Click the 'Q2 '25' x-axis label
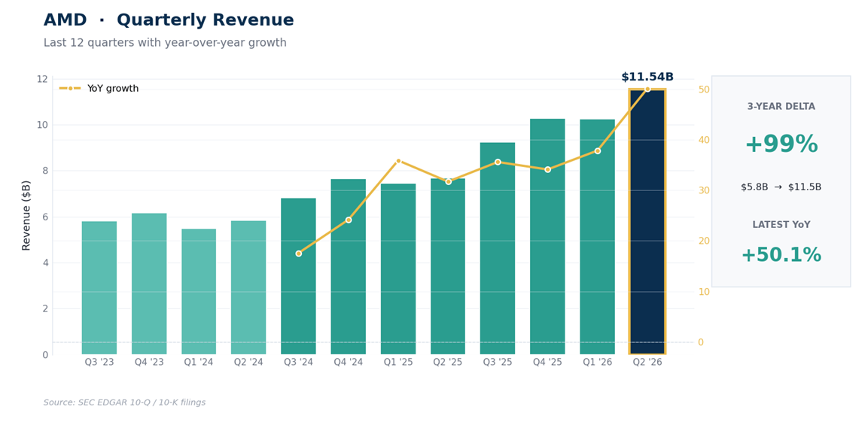Screen dimensions: 868x422 click(448, 363)
